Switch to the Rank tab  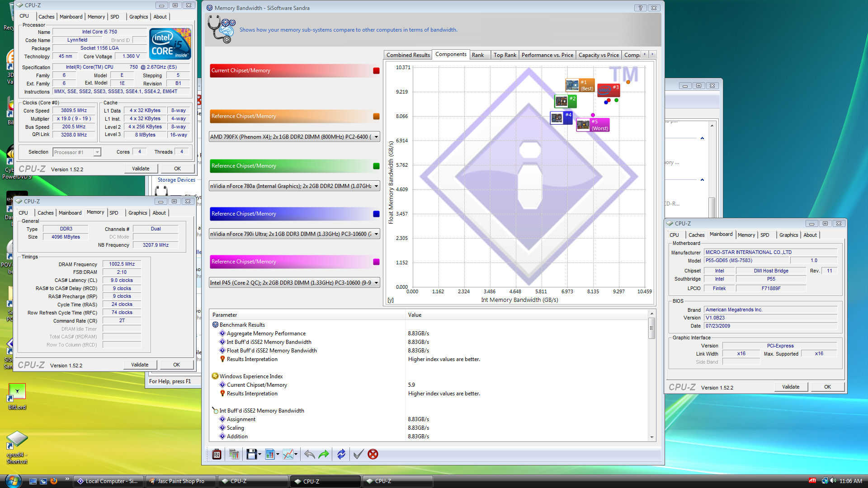click(478, 55)
